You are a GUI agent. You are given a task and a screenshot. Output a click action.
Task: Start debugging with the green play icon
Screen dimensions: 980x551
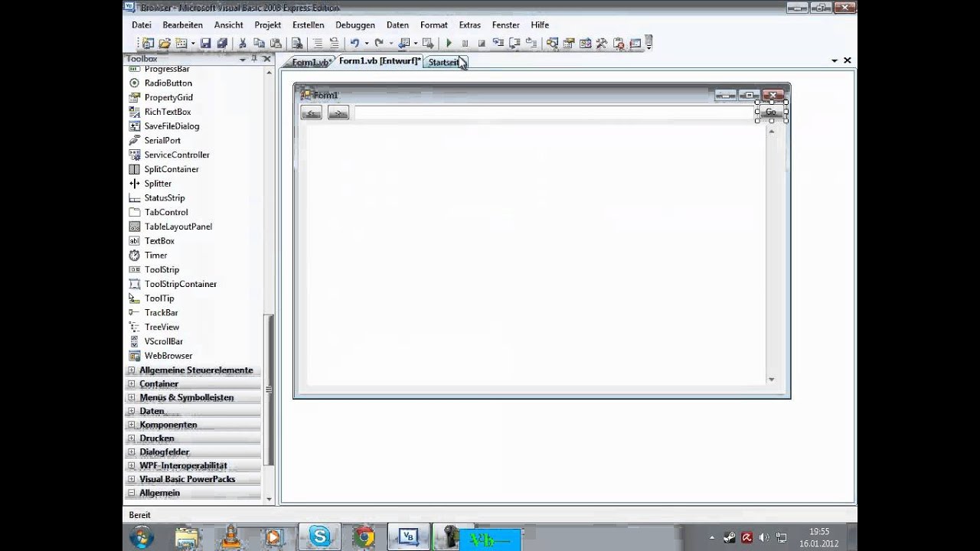click(x=449, y=44)
